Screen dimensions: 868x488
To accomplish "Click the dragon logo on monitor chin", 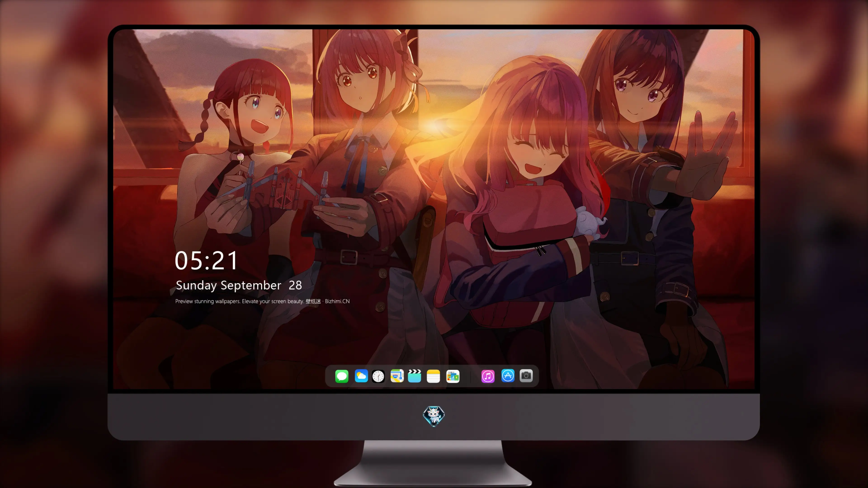I will [434, 416].
